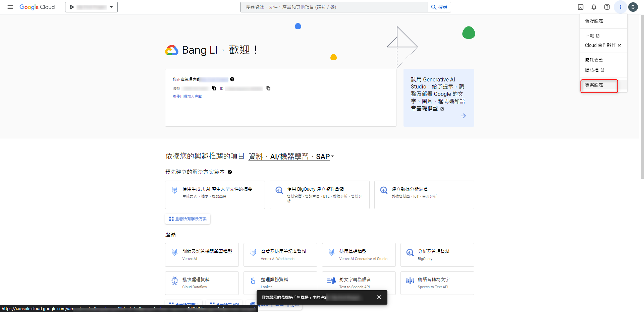Click the arrow on Generative AI Studio card
The width and height of the screenshot is (644, 312).
(x=463, y=116)
